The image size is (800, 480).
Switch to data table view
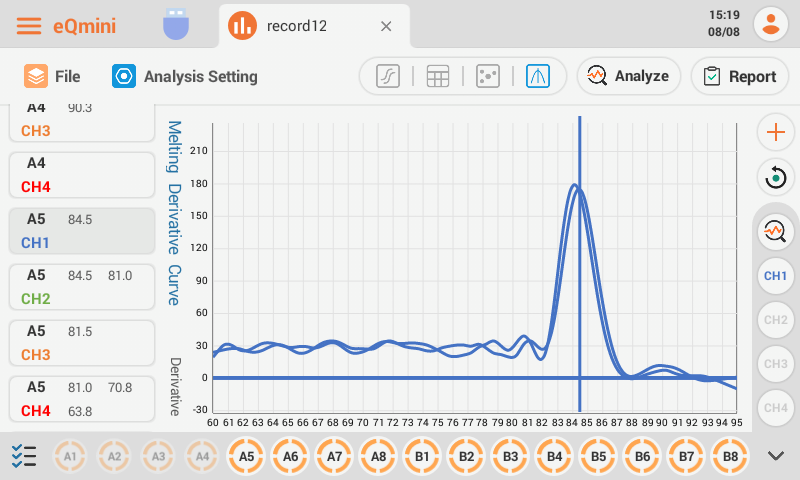pos(437,76)
